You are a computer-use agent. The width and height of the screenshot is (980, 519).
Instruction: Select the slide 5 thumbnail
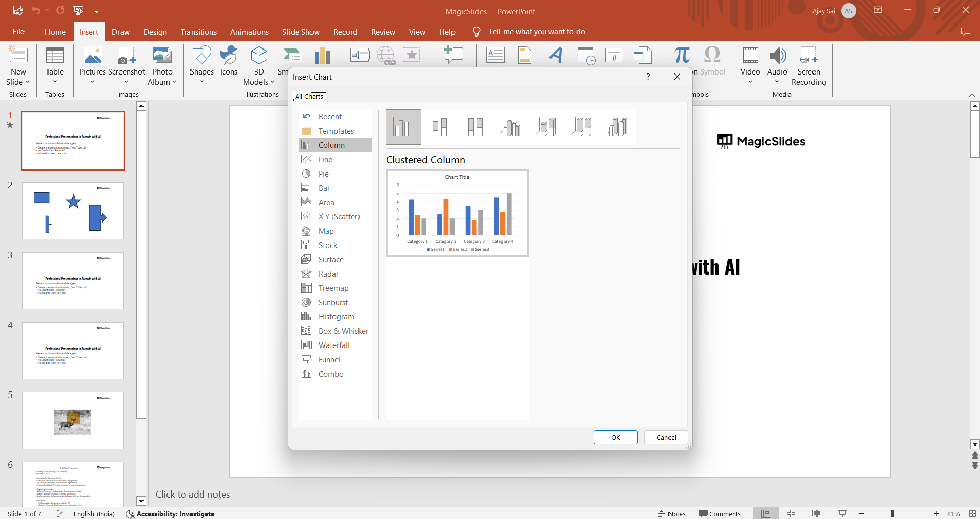click(x=73, y=421)
